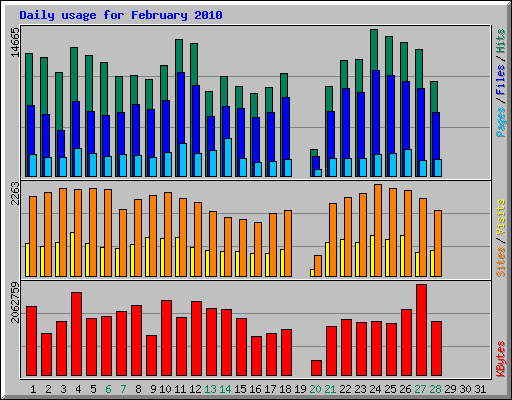Click the red KBytes bar for day 20
512x400 pixels.
coord(316,368)
